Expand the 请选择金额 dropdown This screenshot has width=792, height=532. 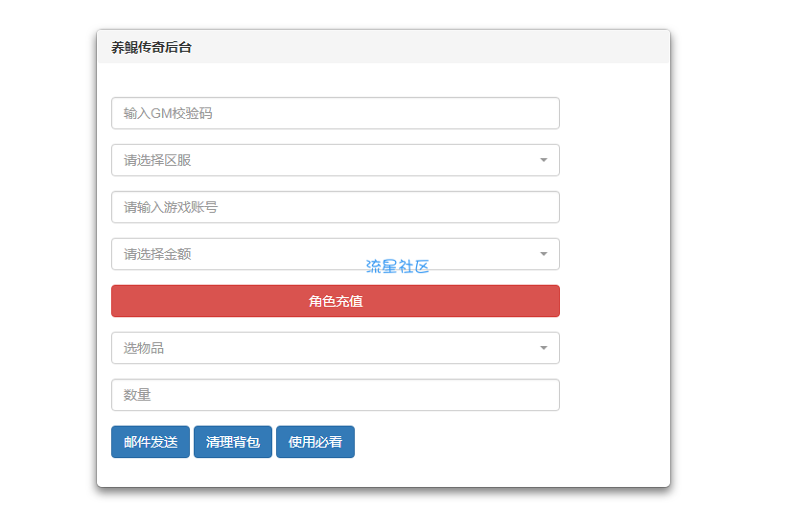point(336,254)
